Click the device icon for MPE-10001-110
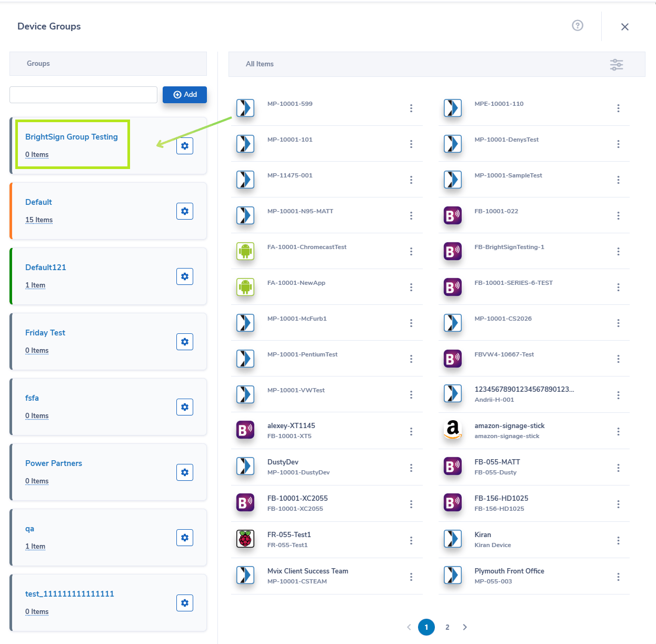656x644 pixels. pyautogui.click(x=453, y=108)
